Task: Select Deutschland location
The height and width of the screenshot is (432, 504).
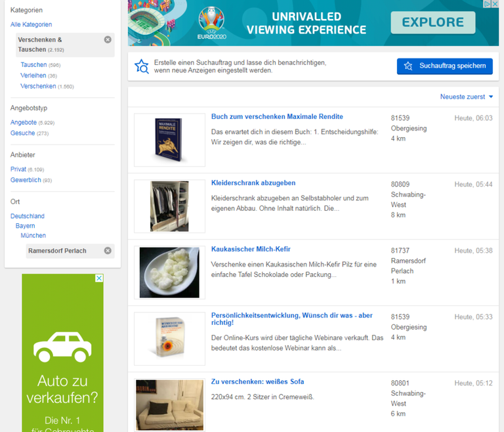Action: click(x=28, y=216)
